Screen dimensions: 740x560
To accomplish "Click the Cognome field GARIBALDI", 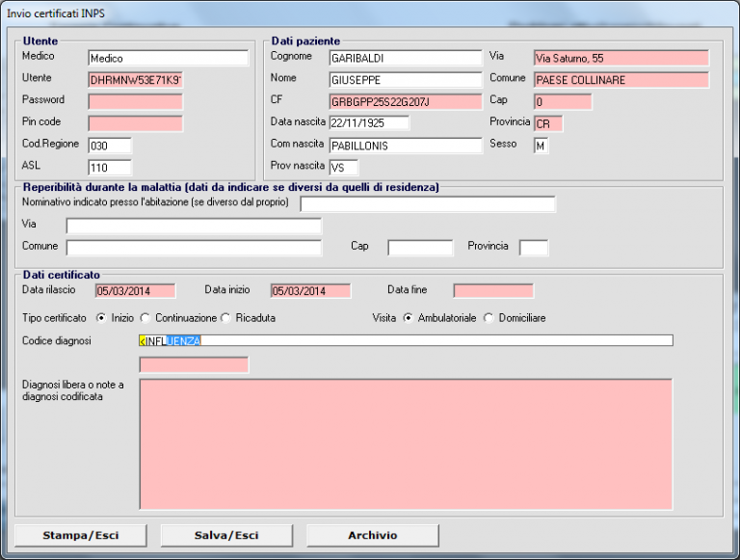I will [x=406, y=58].
